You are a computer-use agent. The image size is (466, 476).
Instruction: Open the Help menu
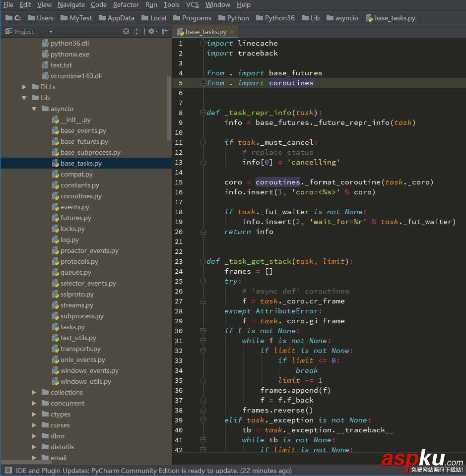click(x=243, y=4)
